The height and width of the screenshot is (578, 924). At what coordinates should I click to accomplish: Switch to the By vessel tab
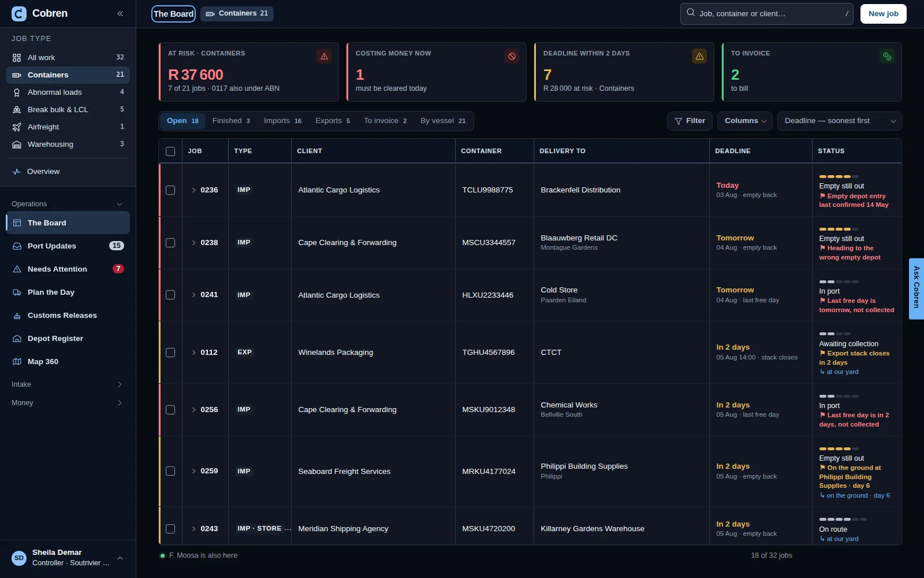tap(443, 121)
